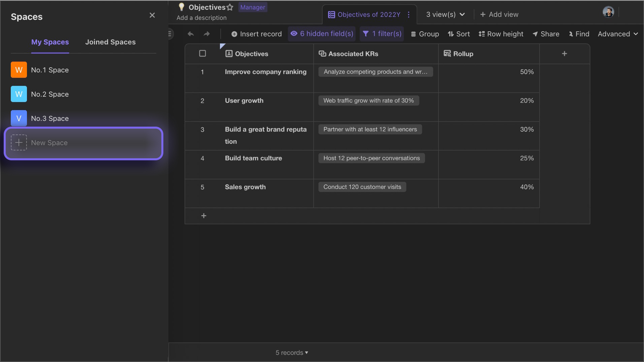The image size is (644, 362).
Task: Open the 1 filter(s) panel
Action: 382,34
